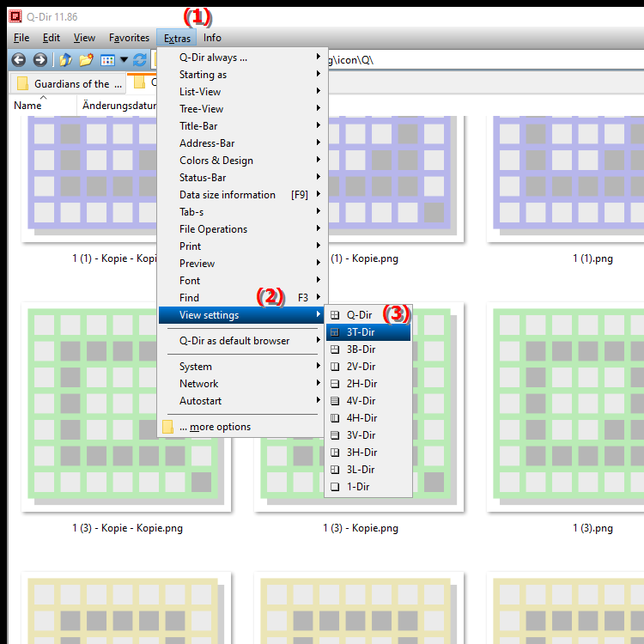Click the 3L-Dir layout icon
644x644 pixels.
coord(335,470)
